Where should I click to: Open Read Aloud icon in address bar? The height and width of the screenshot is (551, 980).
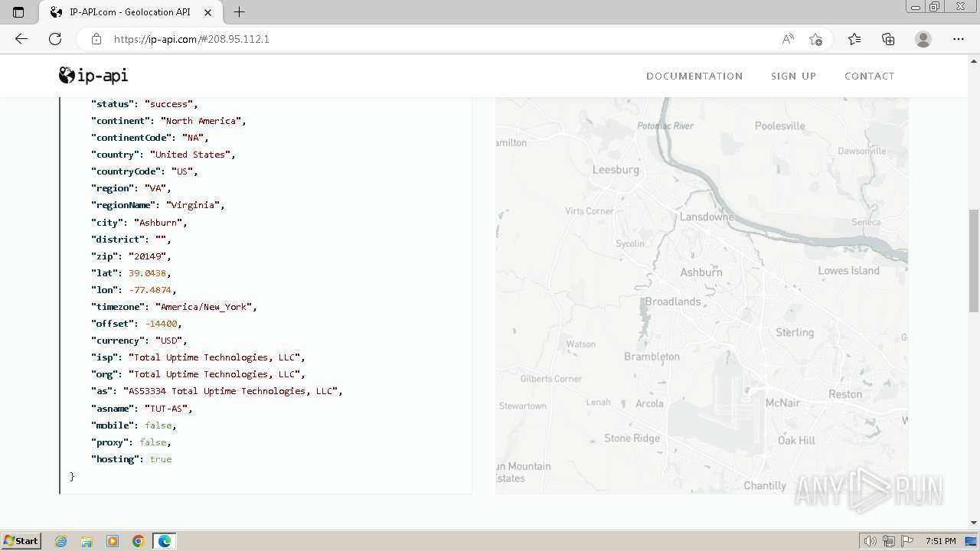[788, 39]
